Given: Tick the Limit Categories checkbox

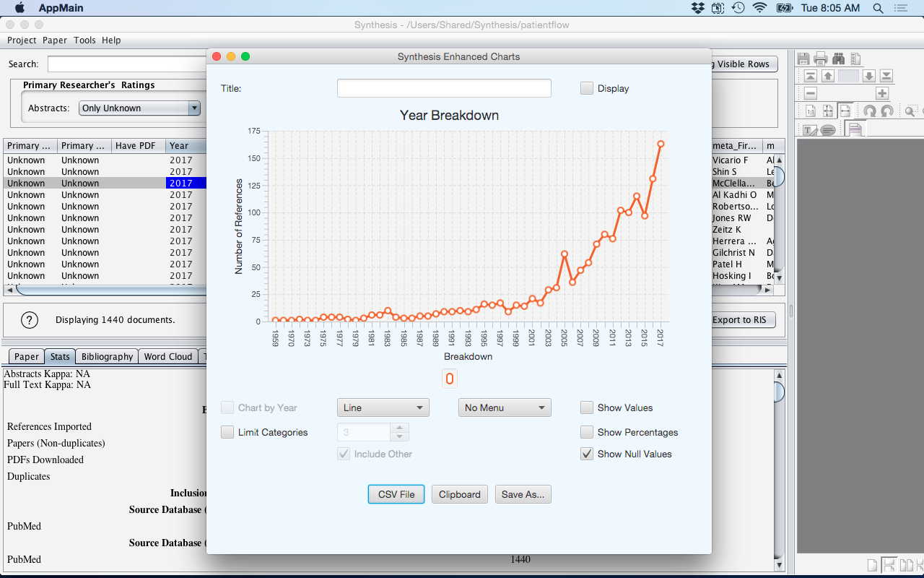Looking at the screenshot, I should click(x=227, y=432).
